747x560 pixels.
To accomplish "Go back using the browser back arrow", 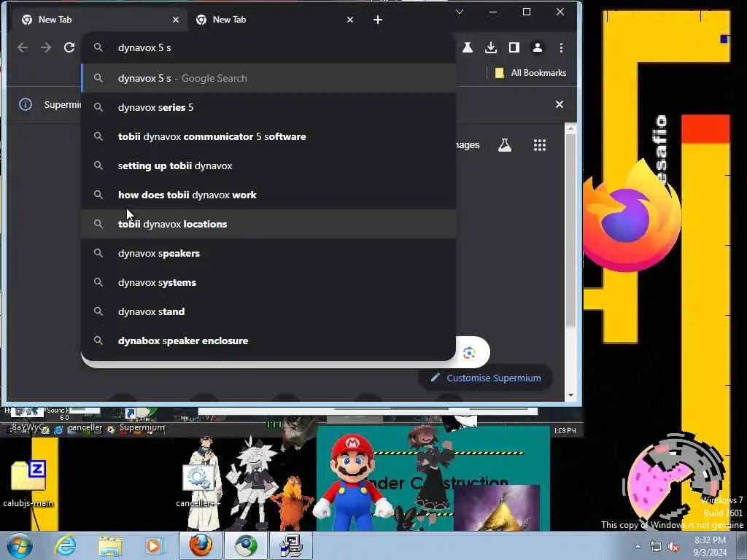I will [x=23, y=47].
